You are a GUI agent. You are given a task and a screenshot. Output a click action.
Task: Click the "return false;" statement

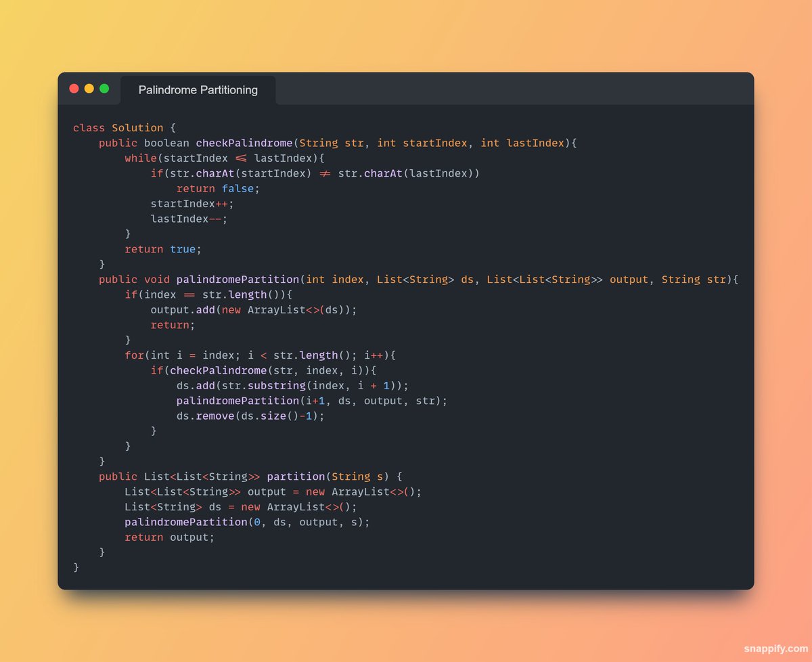click(x=218, y=189)
